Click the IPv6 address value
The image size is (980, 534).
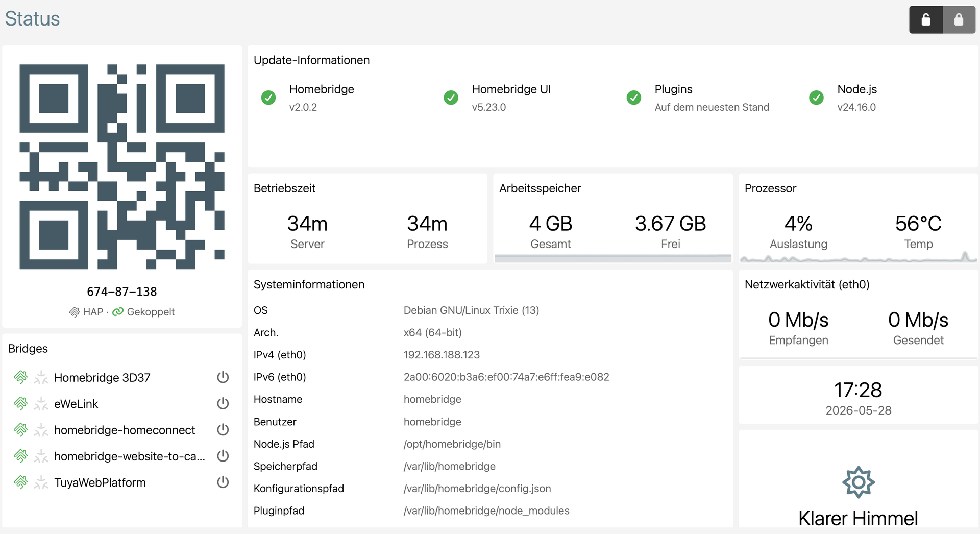[x=506, y=377]
